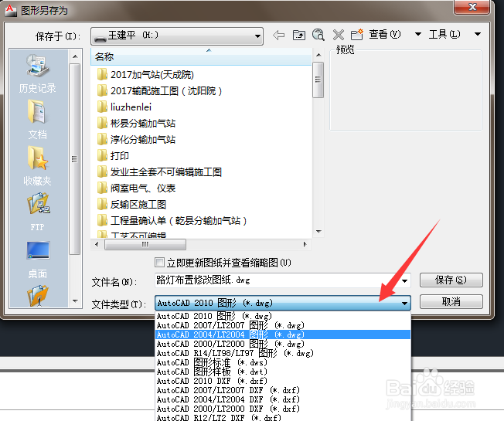Open History (历史记录) sidebar location
504x421 pixels.
tap(38, 74)
